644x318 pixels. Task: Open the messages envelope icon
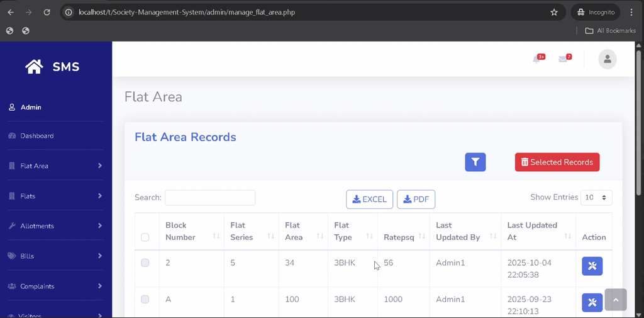[x=563, y=59]
